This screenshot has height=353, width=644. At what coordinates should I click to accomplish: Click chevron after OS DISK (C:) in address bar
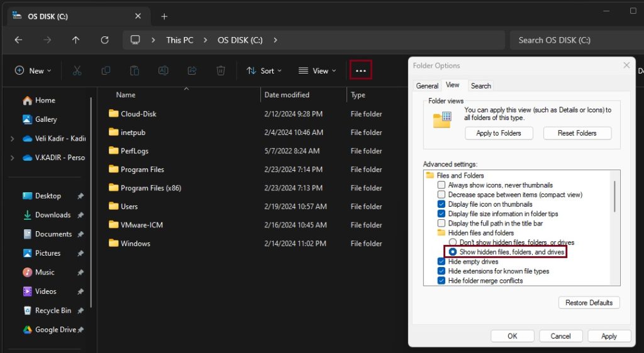pos(275,40)
